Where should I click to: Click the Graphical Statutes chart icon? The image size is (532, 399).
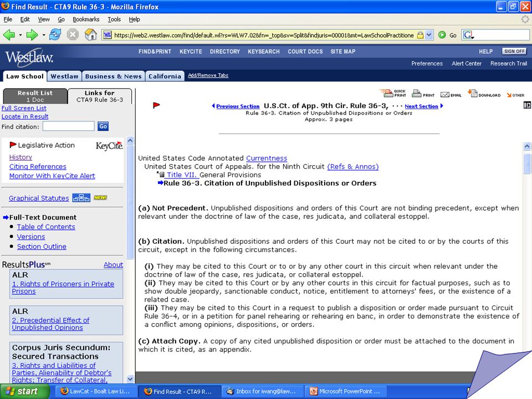[x=81, y=197]
